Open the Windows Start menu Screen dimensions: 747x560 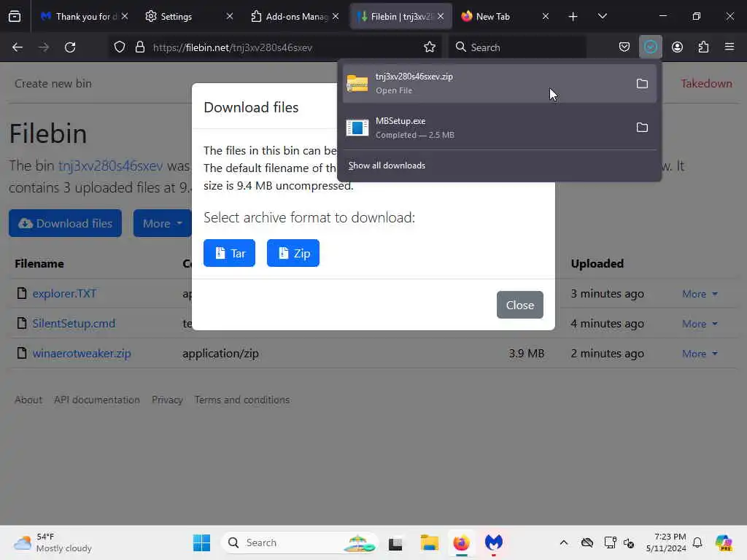[201, 542]
